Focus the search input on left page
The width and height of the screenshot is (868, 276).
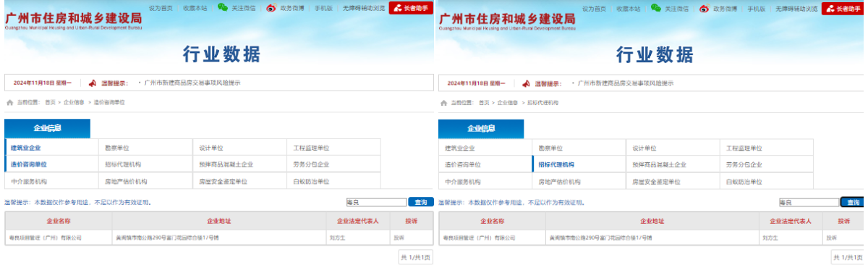coord(376,202)
